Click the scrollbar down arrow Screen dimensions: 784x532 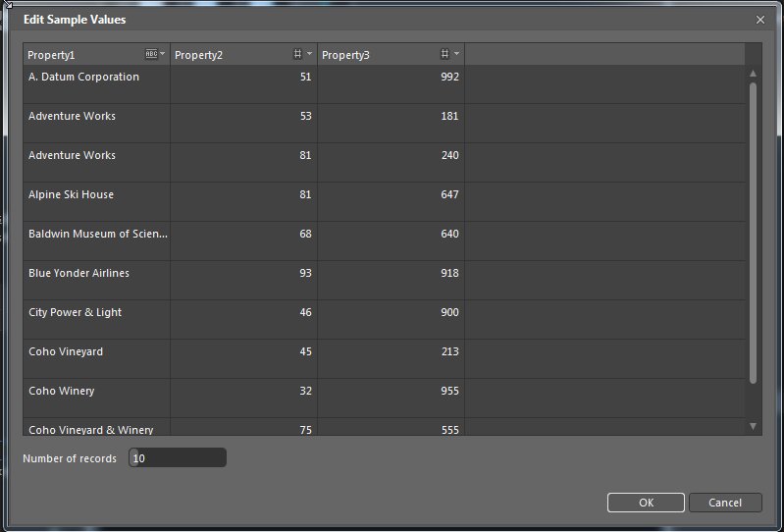[753, 426]
